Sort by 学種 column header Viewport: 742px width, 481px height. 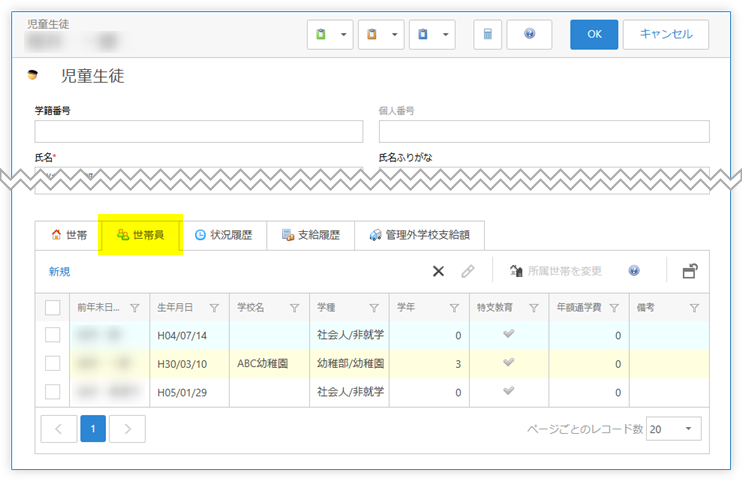[x=326, y=308]
